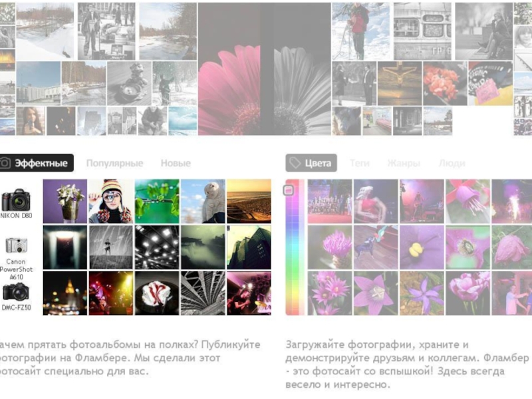Screen dimensions: 532x399
Task: Select the Canon PowerShot A610 camera icon
Action: (x=16, y=245)
